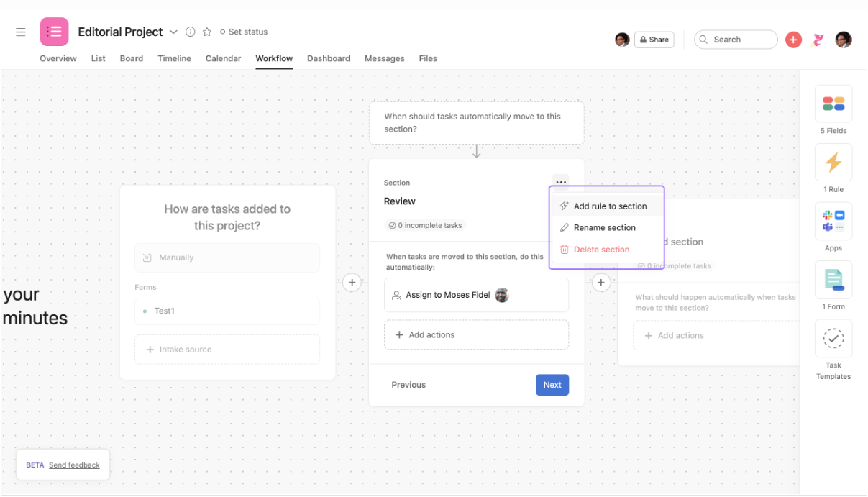The image size is (868, 497).
Task: Click the Share button
Action: pos(654,40)
